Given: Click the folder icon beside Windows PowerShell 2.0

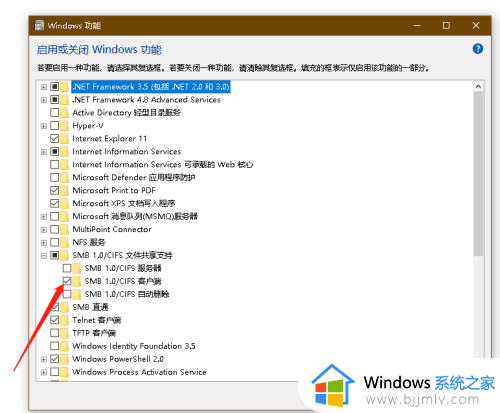Looking at the screenshot, I should (x=65, y=359).
